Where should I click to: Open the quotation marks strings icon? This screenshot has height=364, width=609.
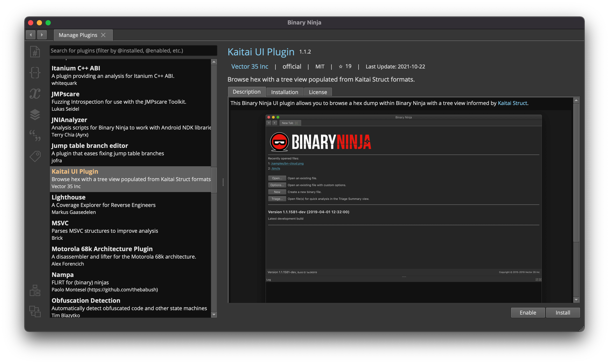[x=35, y=135]
